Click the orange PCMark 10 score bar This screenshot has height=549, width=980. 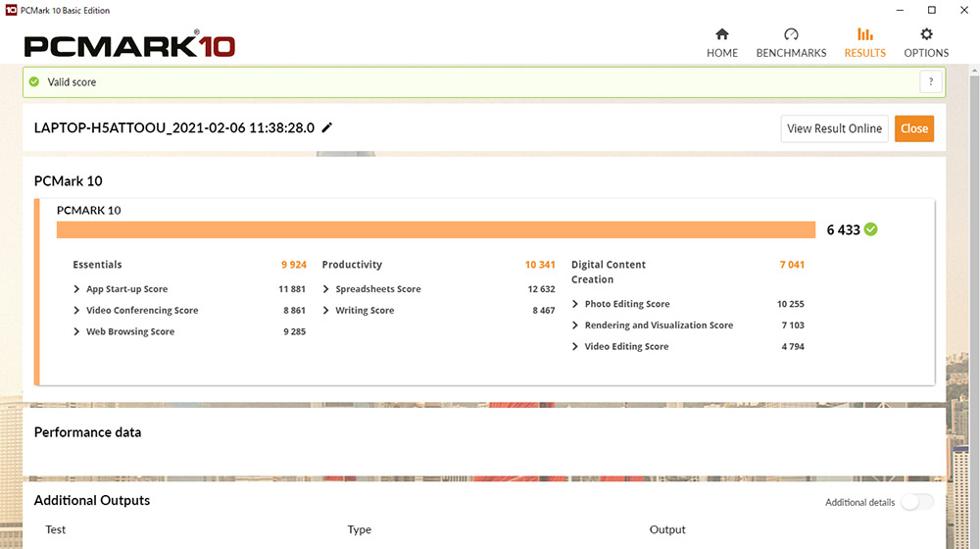(436, 229)
